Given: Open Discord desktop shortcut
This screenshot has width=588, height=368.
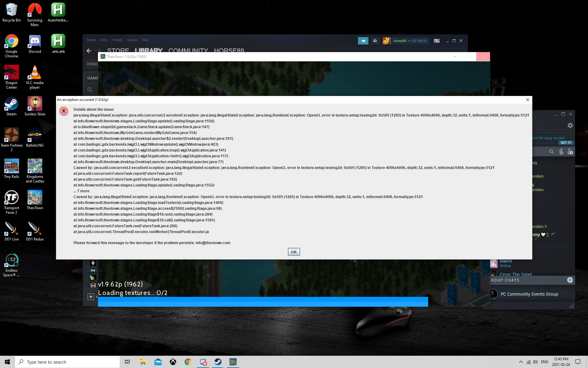Looking at the screenshot, I should click(35, 44).
